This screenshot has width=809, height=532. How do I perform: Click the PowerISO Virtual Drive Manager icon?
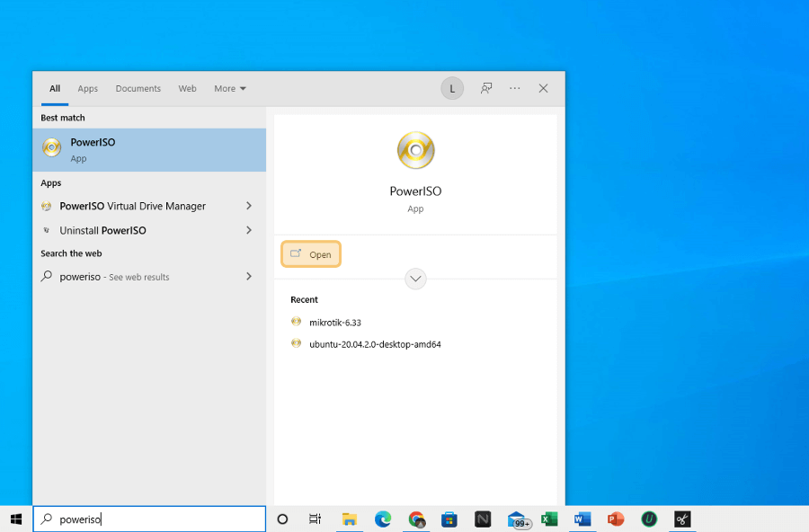pyautogui.click(x=47, y=206)
